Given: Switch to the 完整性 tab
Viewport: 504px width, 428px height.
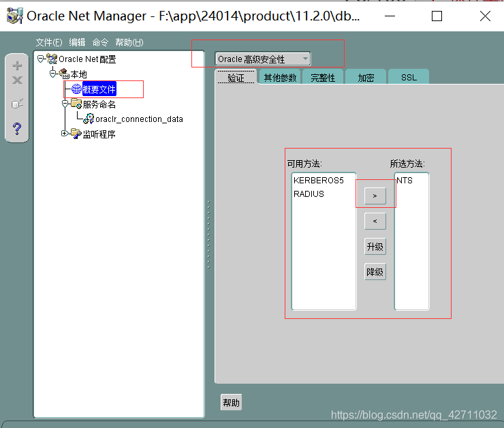Looking at the screenshot, I should point(323,77).
